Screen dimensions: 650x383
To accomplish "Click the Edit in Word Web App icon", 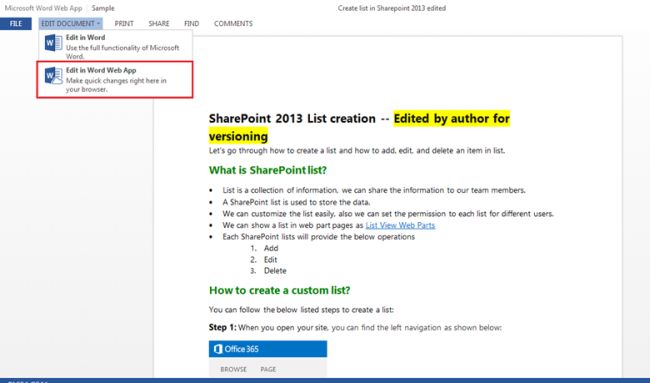I will (53, 76).
